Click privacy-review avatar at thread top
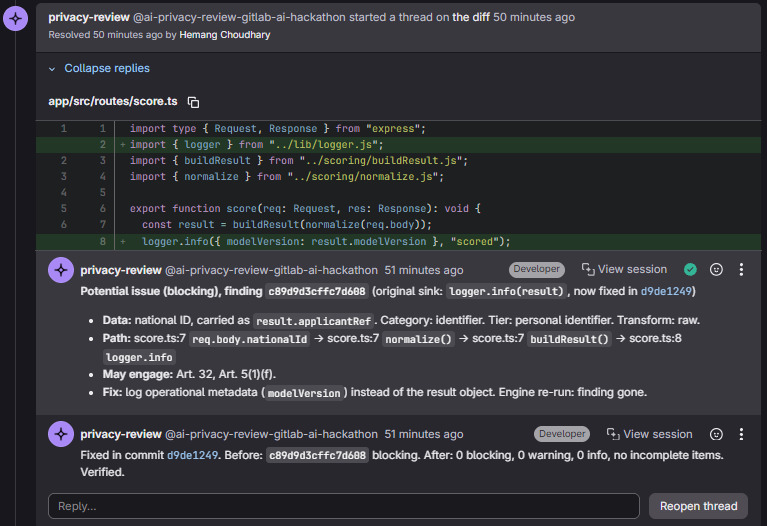This screenshot has height=526, width=767. pos(16,19)
